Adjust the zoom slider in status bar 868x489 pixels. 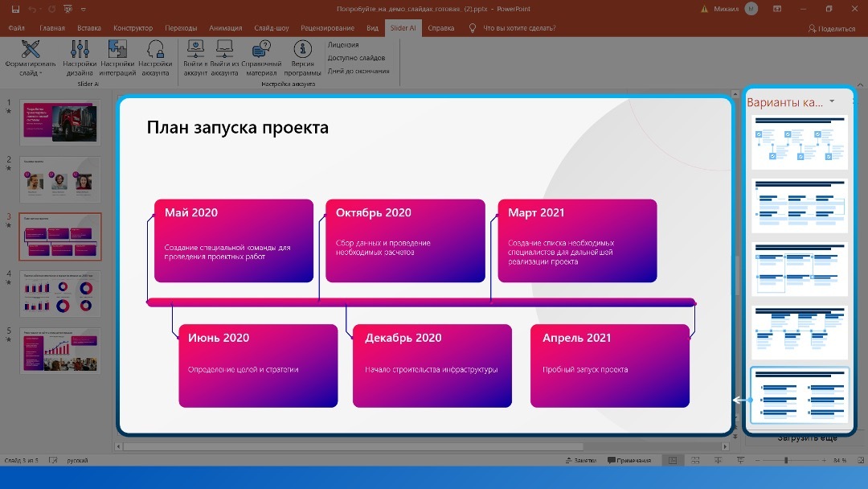coord(786,460)
